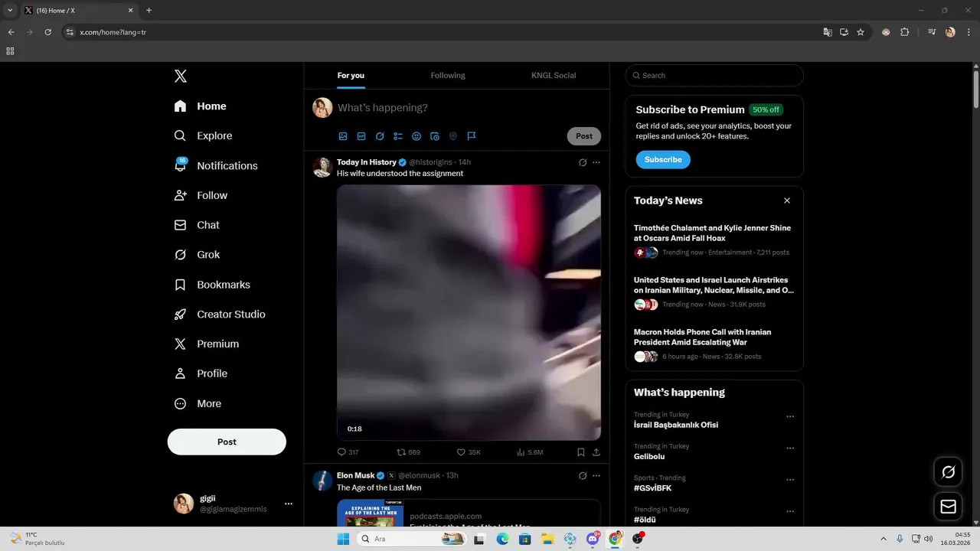Repost the Today In History post (669)
The width and height of the screenshot is (980, 551).
[408, 452]
